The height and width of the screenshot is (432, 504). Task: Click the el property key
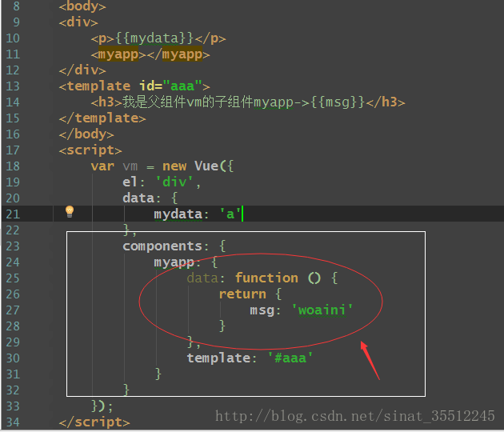(130, 182)
